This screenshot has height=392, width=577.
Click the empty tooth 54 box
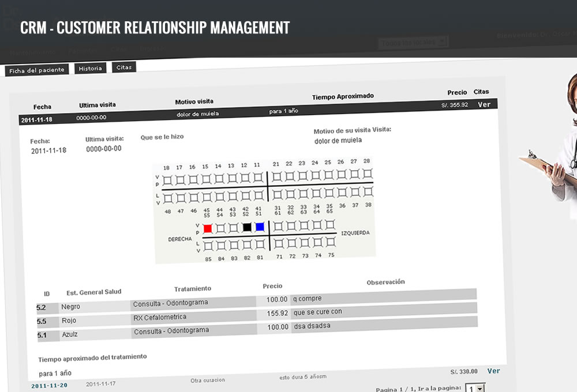coord(220,228)
